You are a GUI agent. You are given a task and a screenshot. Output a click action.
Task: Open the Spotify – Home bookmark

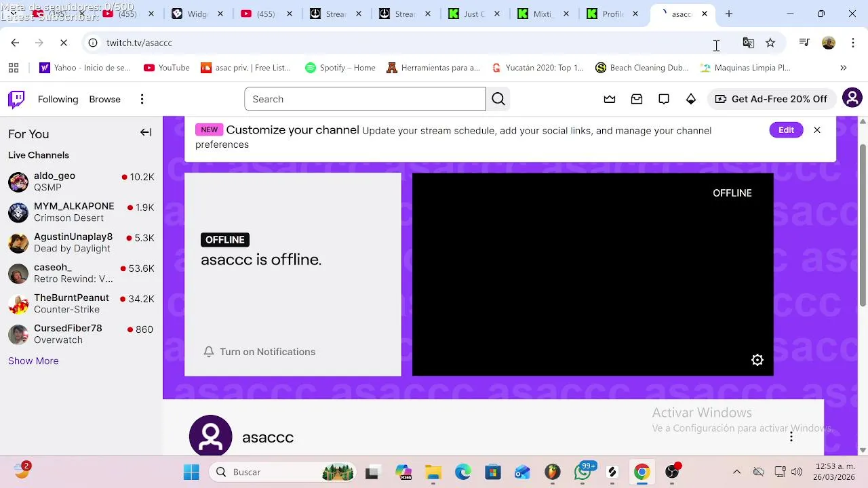point(340,68)
